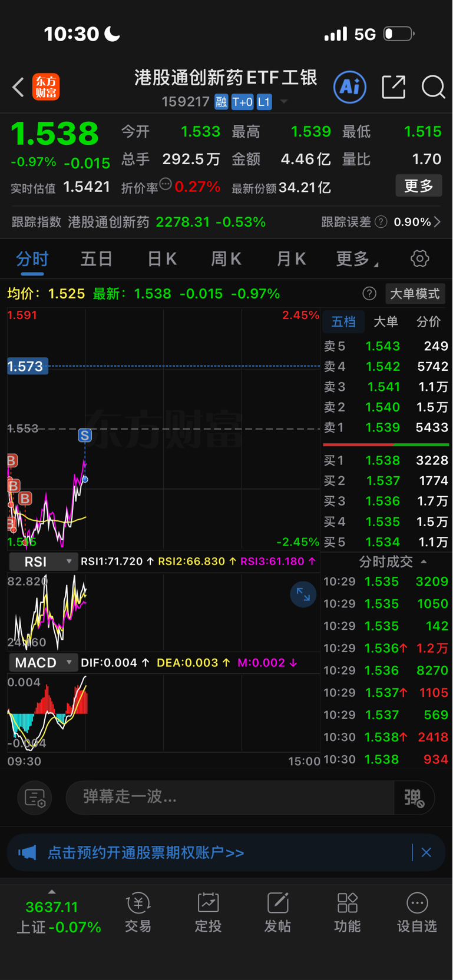Open chart settings gear icon
Image resolution: width=453 pixels, height=980 pixels.
419,258
